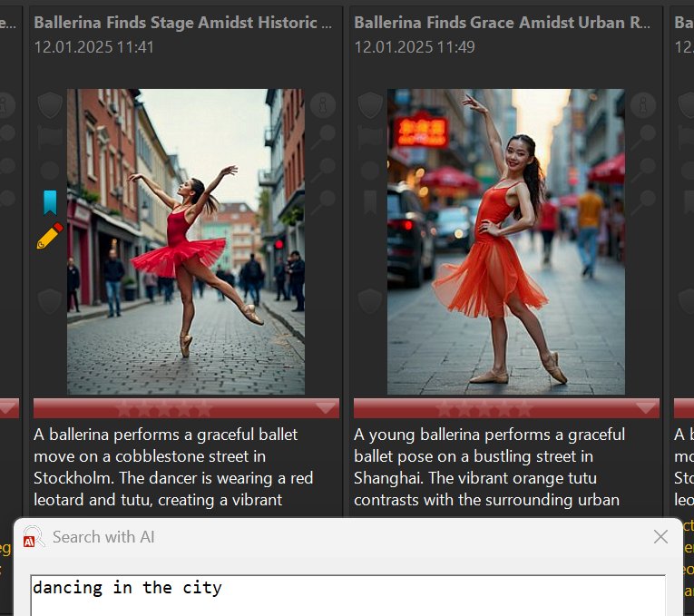Toggle flag icon on Stockholm ballerina card
Viewport: 694px width, 616px height.
click(x=50, y=138)
